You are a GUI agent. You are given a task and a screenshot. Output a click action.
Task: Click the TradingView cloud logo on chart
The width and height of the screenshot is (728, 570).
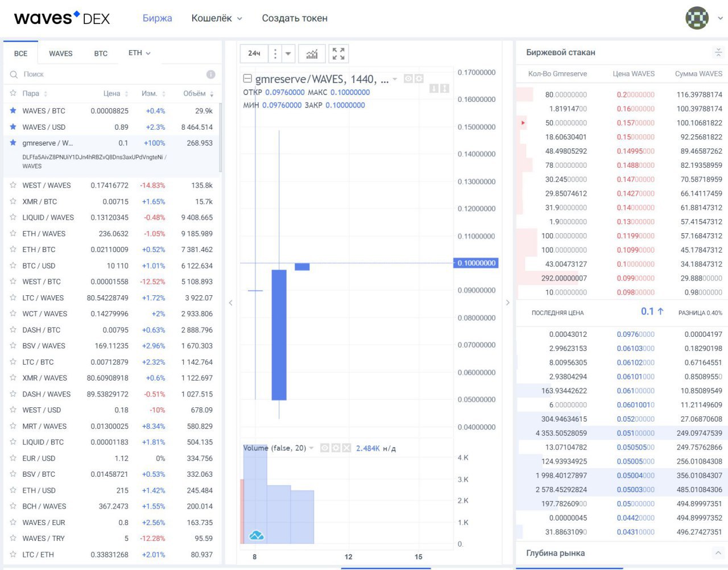[x=257, y=535]
